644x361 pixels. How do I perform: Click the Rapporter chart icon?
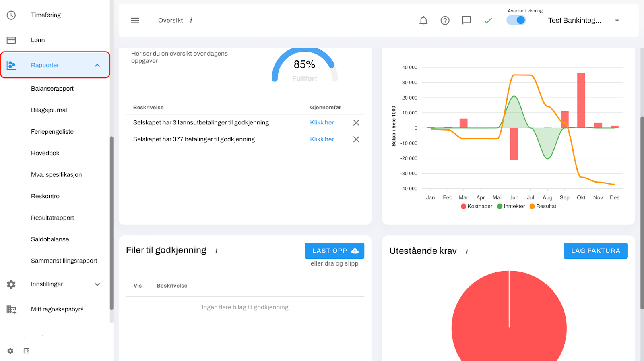point(11,65)
